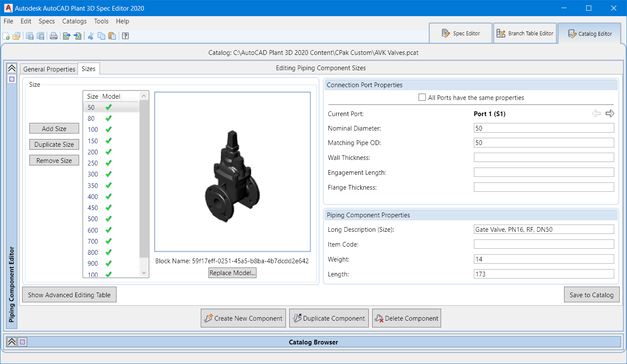Go to next port with right arrow
The width and height of the screenshot is (627, 364).
pyautogui.click(x=610, y=114)
